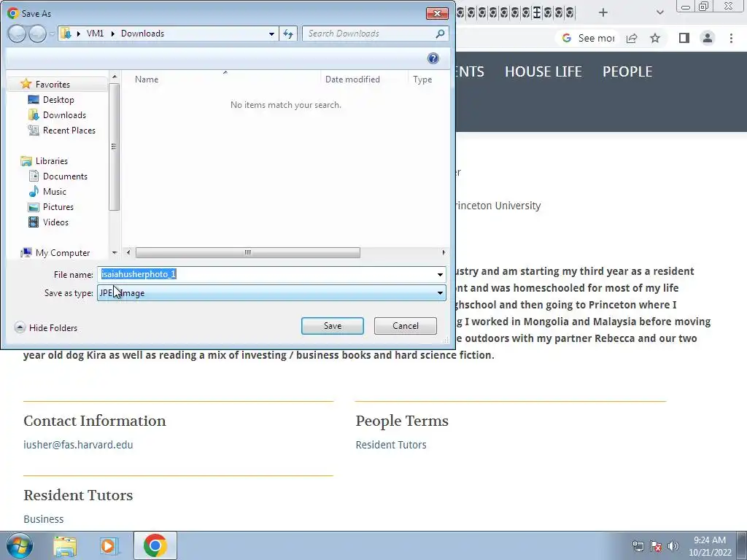Click the Save button
This screenshot has width=747, height=560.
[x=333, y=326]
